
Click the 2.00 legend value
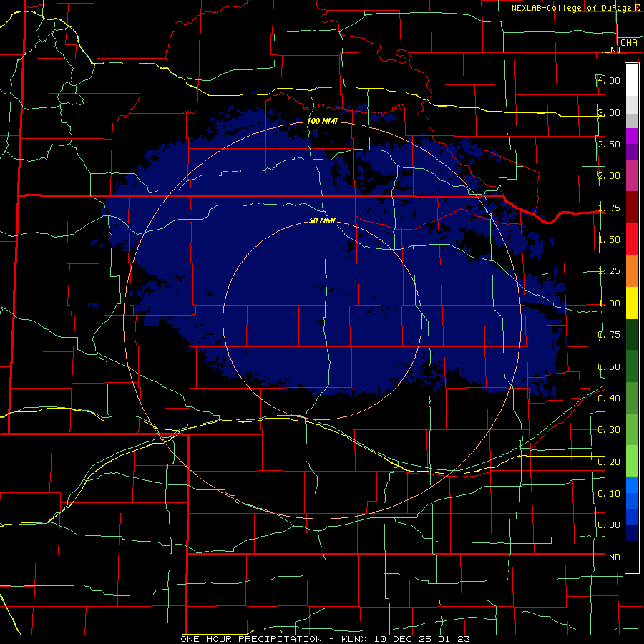tap(609, 175)
